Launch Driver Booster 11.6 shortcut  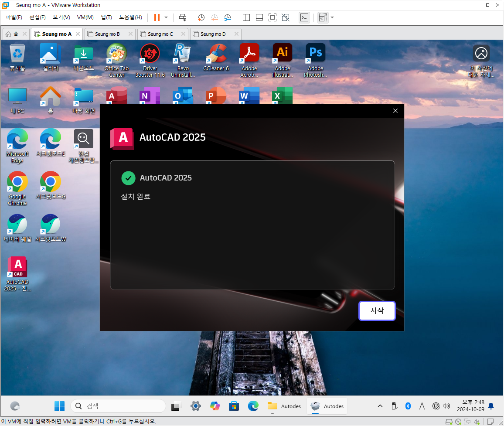[x=150, y=61]
